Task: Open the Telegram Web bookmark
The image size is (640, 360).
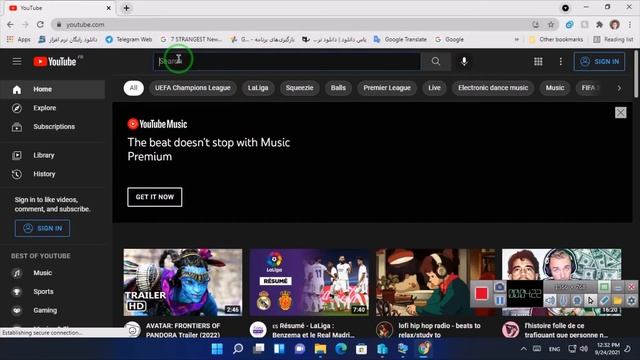Action: click(129, 40)
